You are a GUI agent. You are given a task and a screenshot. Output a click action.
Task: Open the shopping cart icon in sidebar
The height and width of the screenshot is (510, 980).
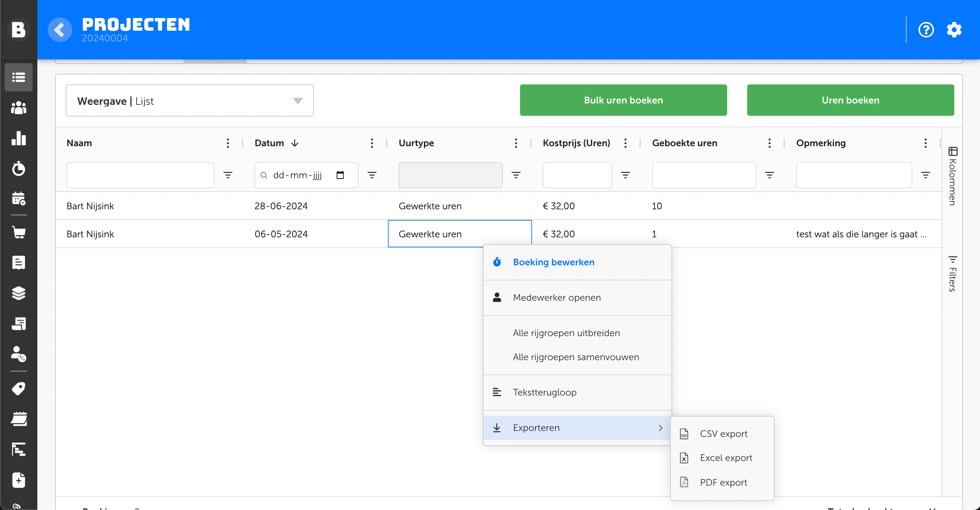19,232
